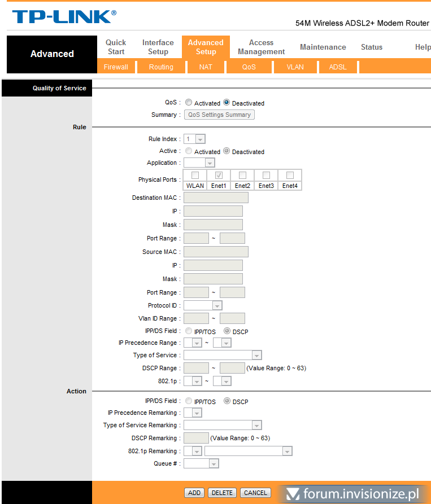Click the QoS Settings Summary button
Image resolution: width=431 pixels, height=504 pixels.
tap(219, 115)
